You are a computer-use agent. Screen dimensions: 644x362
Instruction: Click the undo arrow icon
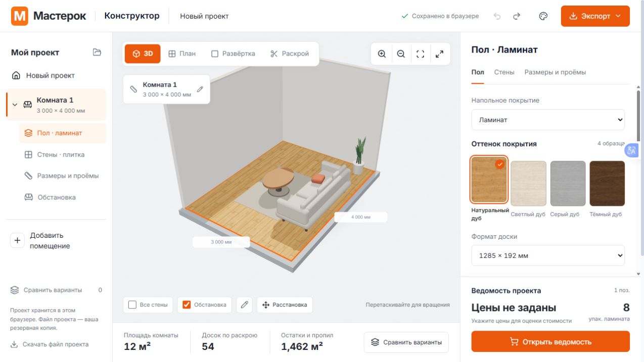point(497,16)
